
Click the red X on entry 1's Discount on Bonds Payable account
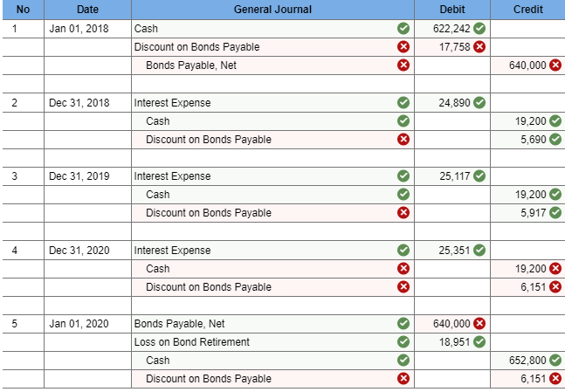tap(403, 47)
